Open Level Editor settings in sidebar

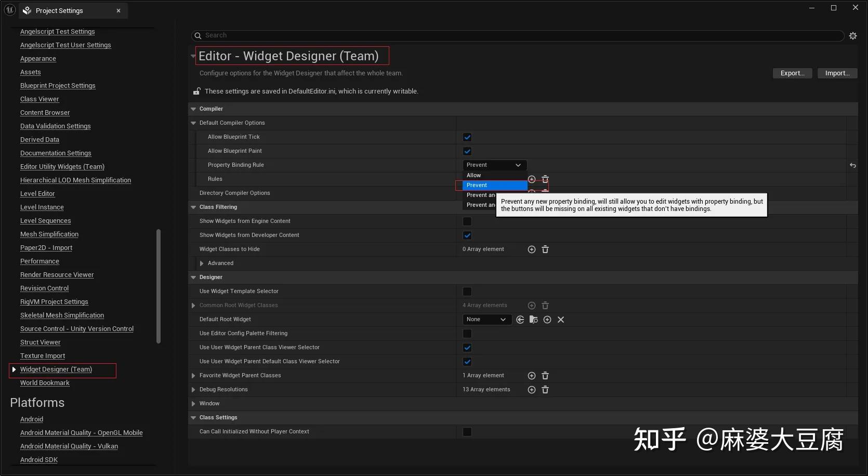(x=37, y=194)
